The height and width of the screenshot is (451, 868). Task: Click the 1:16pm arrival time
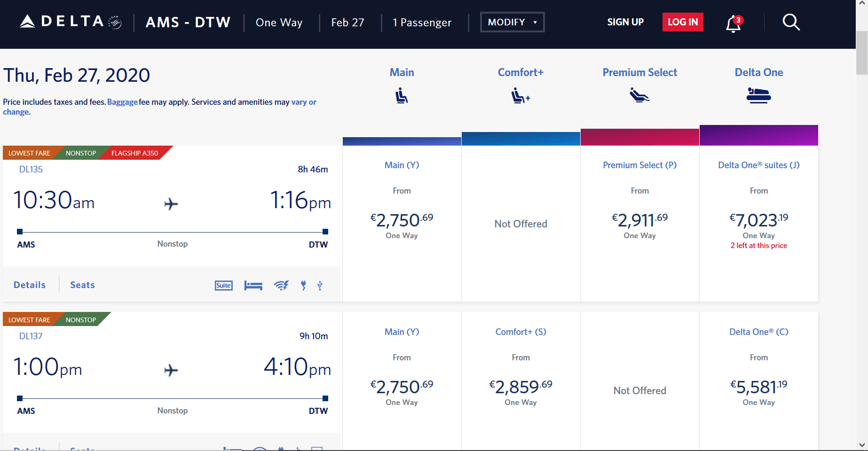pyautogui.click(x=300, y=200)
